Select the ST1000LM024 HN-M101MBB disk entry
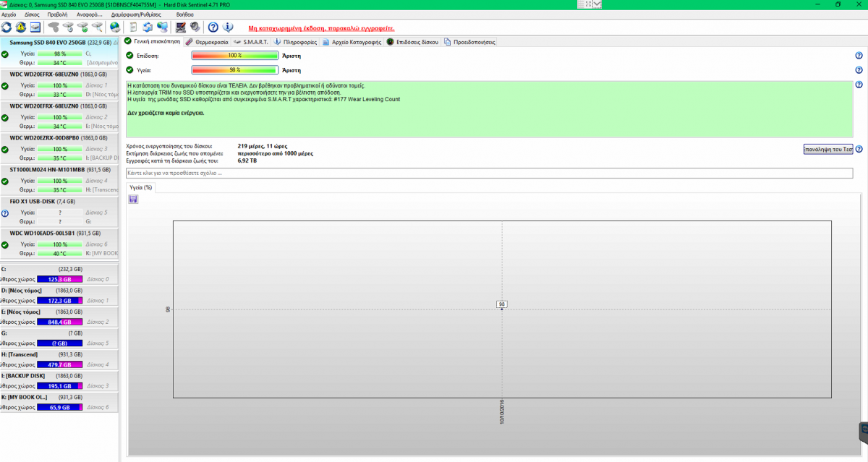The image size is (868, 462). pos(47,170)
